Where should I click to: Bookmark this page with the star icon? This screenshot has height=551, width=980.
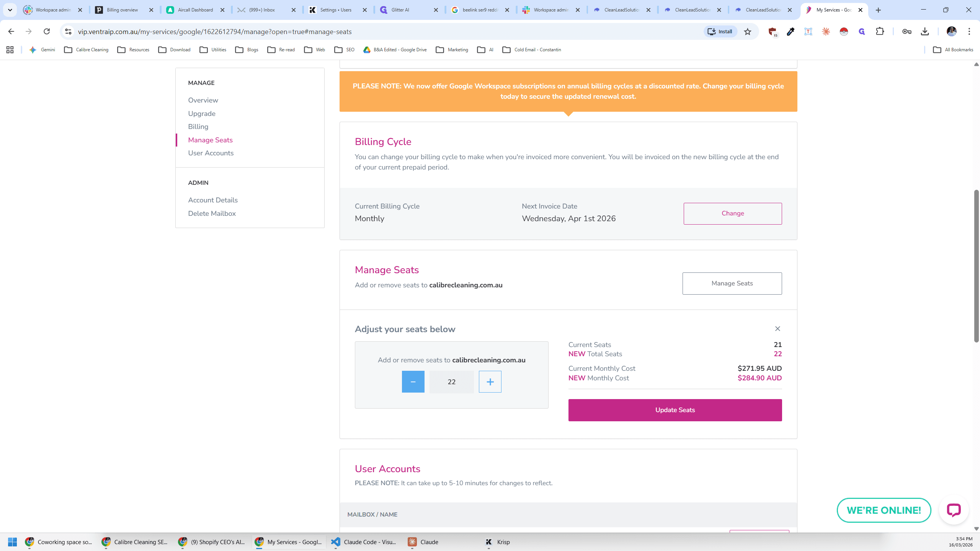[748, 31]
